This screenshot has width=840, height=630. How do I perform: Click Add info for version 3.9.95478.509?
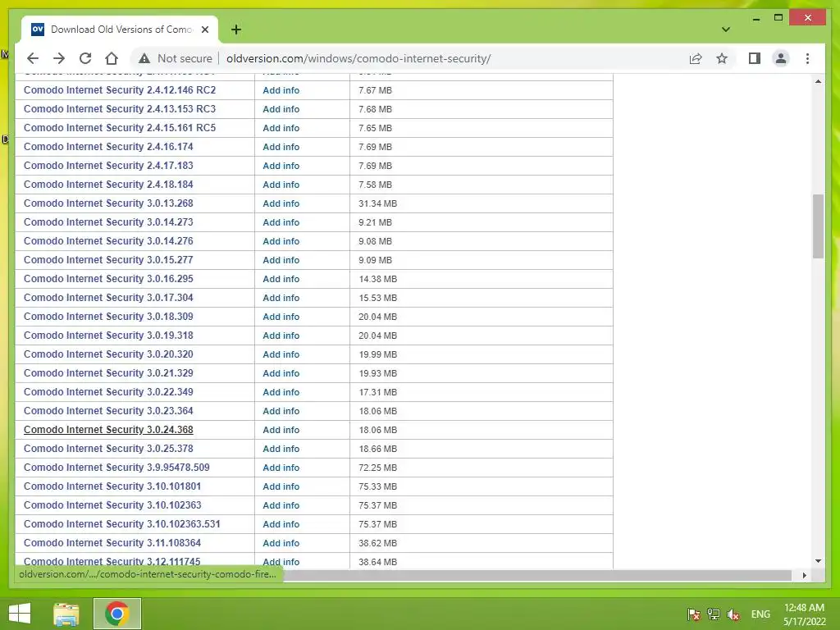281,468
